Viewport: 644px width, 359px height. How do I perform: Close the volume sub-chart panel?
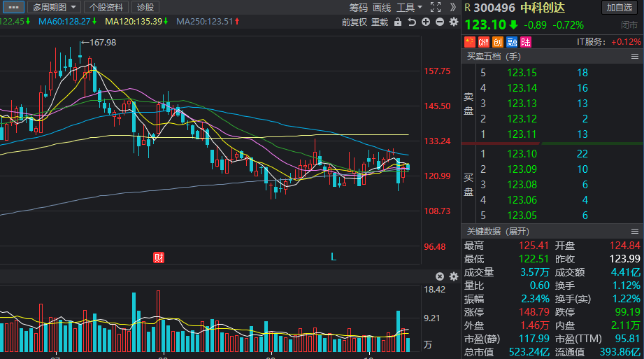439,276
